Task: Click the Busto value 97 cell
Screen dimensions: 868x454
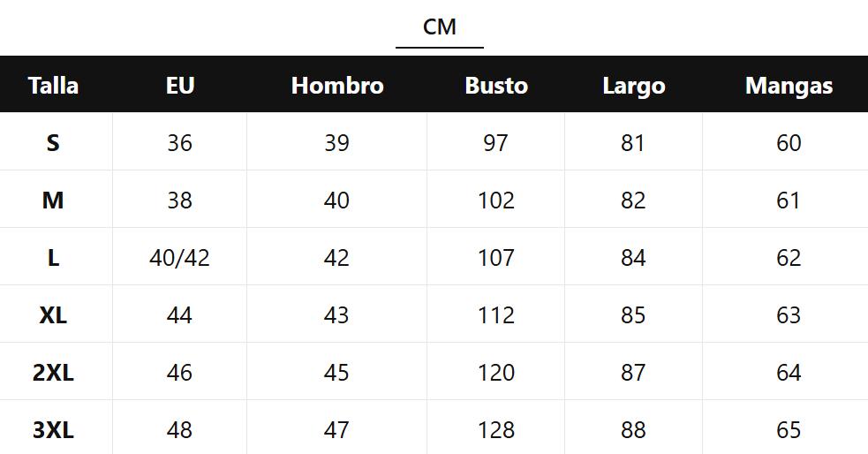Action: (x=496, y=143)
